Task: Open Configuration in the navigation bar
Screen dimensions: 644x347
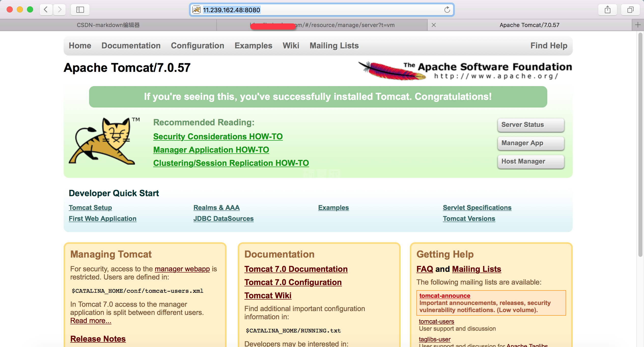Action: tap(198, 46)
